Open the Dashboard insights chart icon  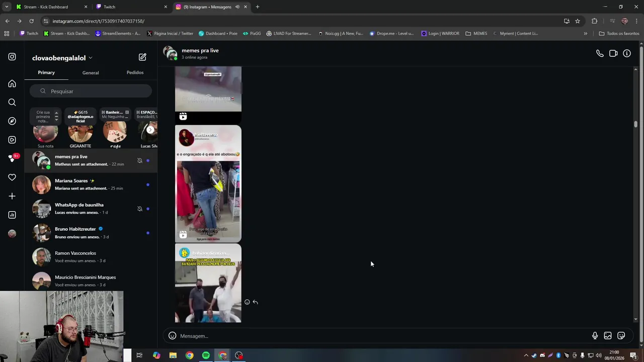point(12,215)
